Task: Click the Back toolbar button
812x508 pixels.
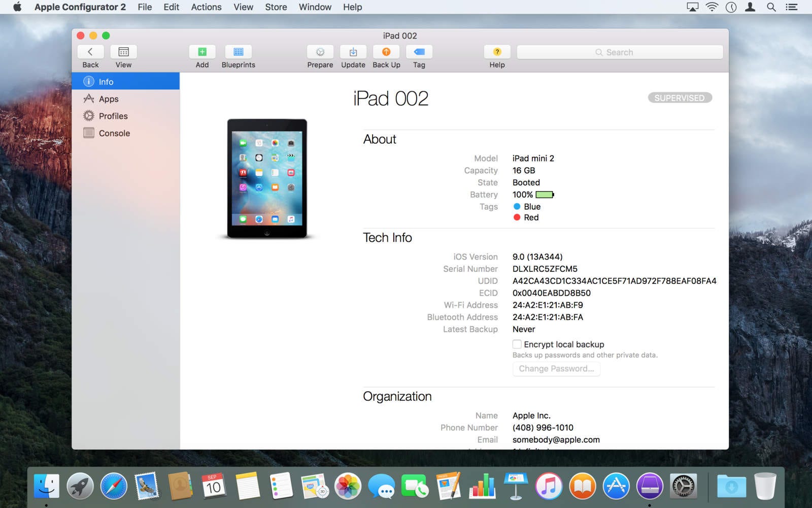Action: point(90,52)
